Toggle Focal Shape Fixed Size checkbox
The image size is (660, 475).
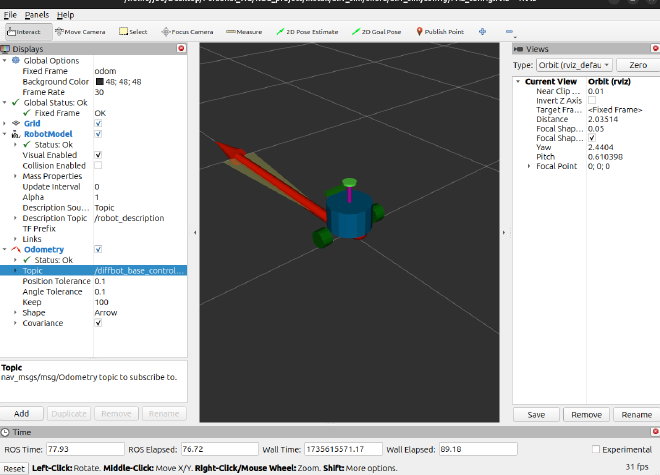click(592, 138)
